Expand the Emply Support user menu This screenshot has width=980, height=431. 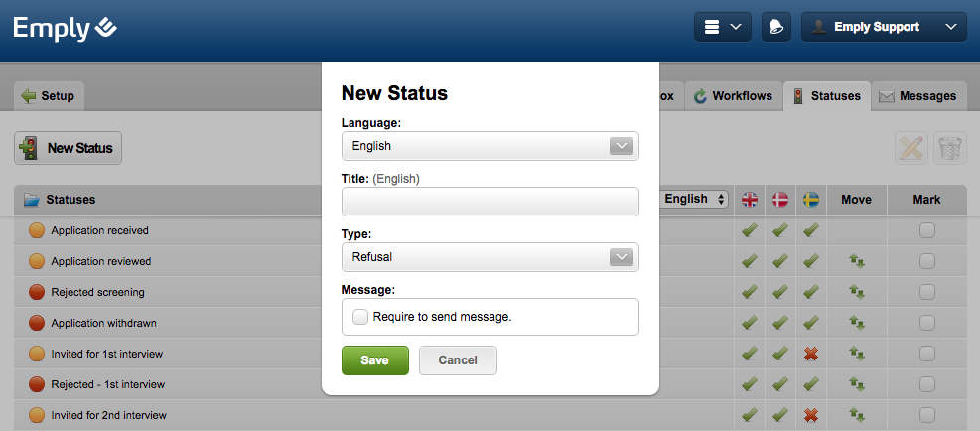click(x=884, y=27)
